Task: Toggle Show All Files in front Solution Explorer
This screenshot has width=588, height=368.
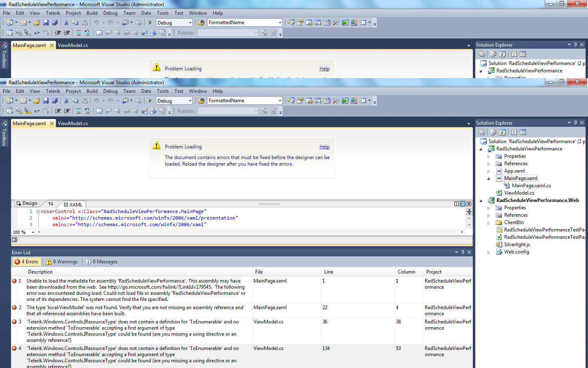Action: [x=493, y=132]
